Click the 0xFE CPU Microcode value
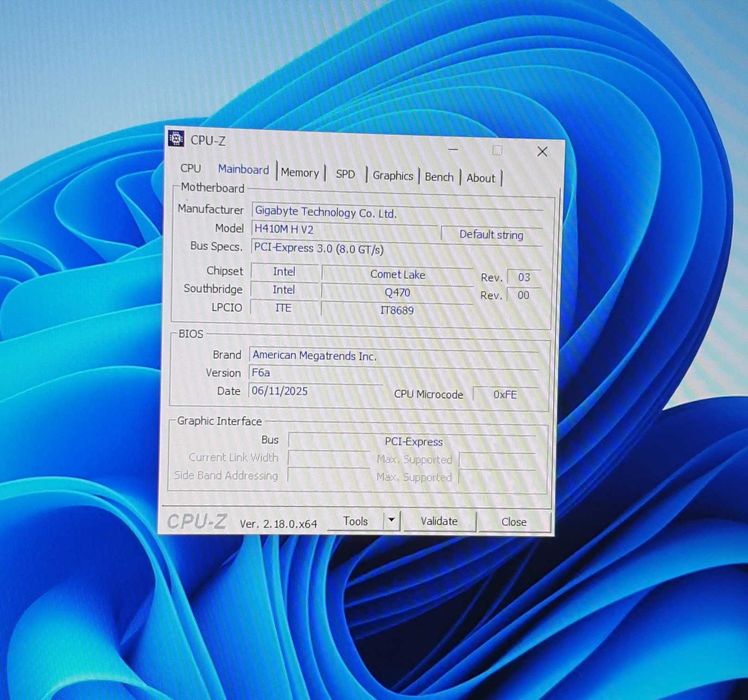 click(505, 395)
